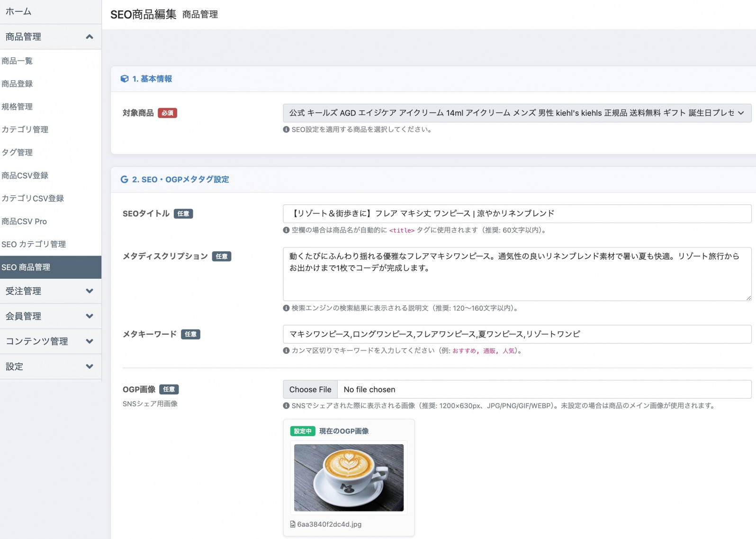Image resolution: width=756 pixels, height=539 pixels.
Task: Click the No file chosen text
Action: (369, 390)
